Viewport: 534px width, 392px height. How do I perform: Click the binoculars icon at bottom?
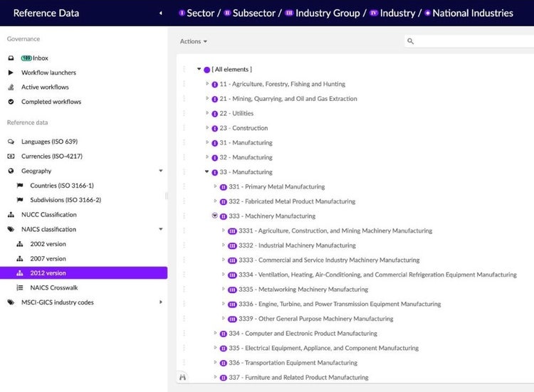point(183,377)
